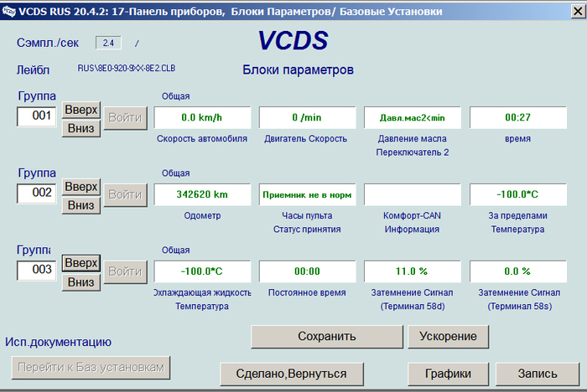Click Вниз button for group 003
Viewport: 587px width, 392px height.
(81, 282)
